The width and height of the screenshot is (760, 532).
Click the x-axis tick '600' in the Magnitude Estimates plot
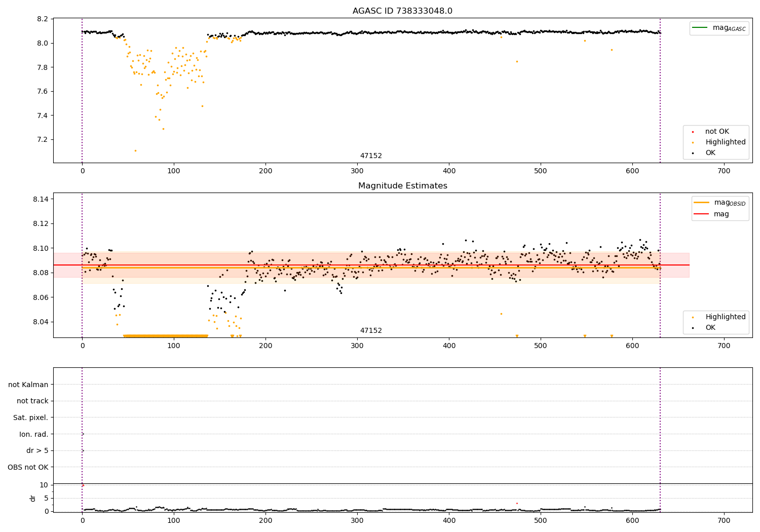coord(632,346)
